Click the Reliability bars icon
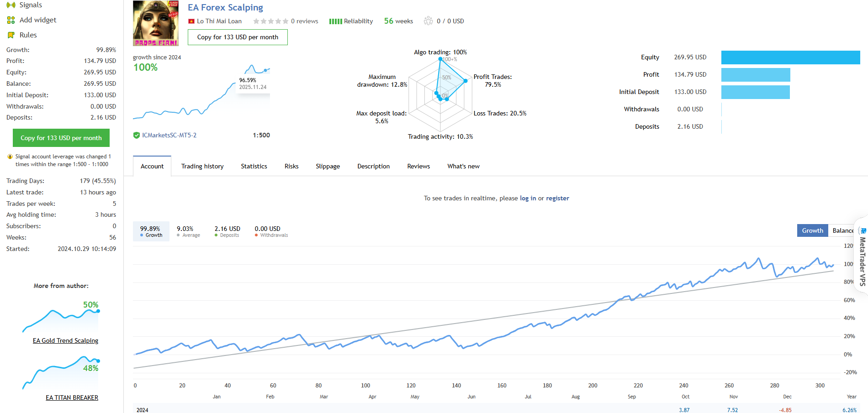The image size is (868, 413). (x=335, y=21)
